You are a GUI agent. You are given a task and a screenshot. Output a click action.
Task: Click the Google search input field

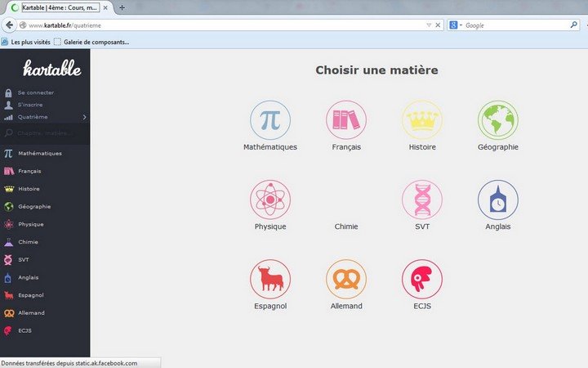pos(515,25)
